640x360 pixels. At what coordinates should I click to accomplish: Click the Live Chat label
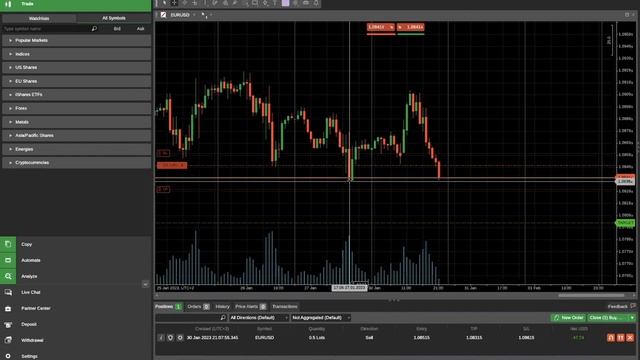(x=31, y=292)
